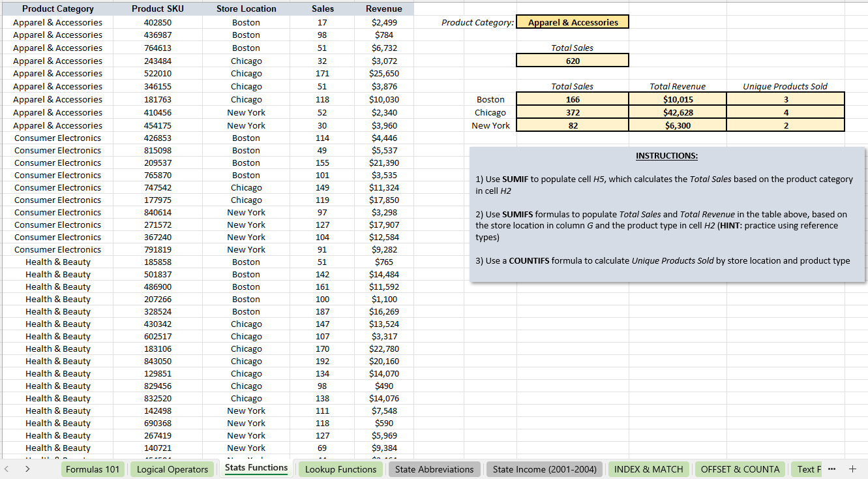Click the Total Sales 620 cell
The width and height of the screenshot is (868, 479).
coord(573,61)
